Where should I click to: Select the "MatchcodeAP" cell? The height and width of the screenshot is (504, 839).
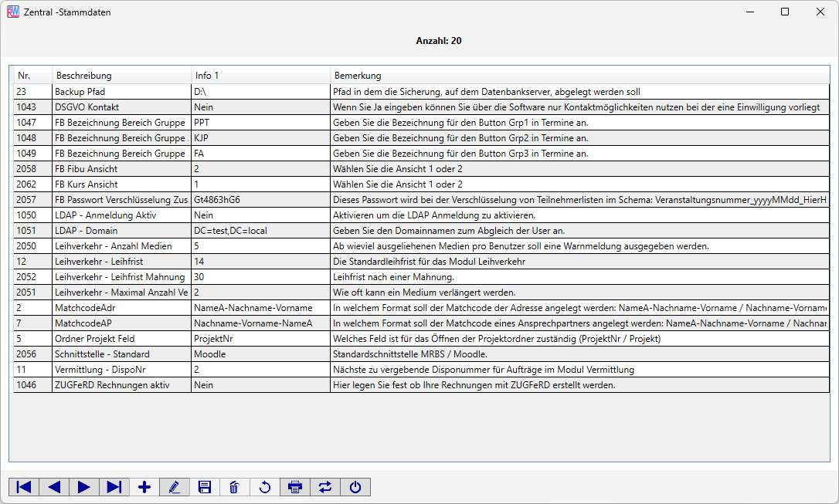point(121,324)
